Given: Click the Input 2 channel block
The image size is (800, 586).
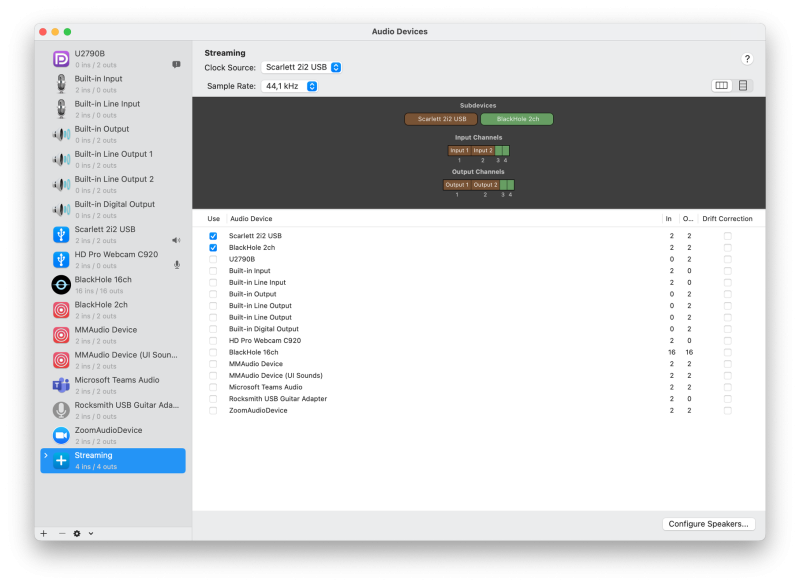Looking at the screenshot, I should [x=483, y=150].
